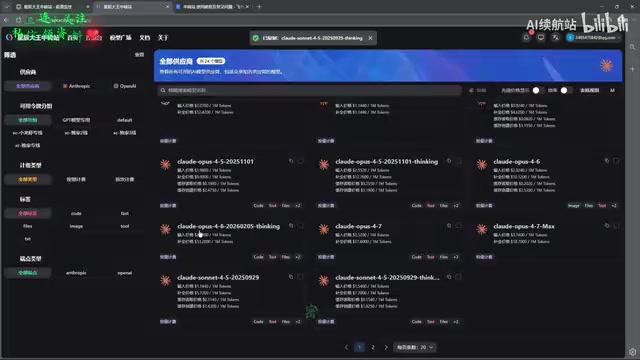Viewport: 640px width, 360px height.
Task: Tick the checkbox on claude-sonnet-4-5-20250929 card
Action: pyautogui.click(x=300, y=277)
